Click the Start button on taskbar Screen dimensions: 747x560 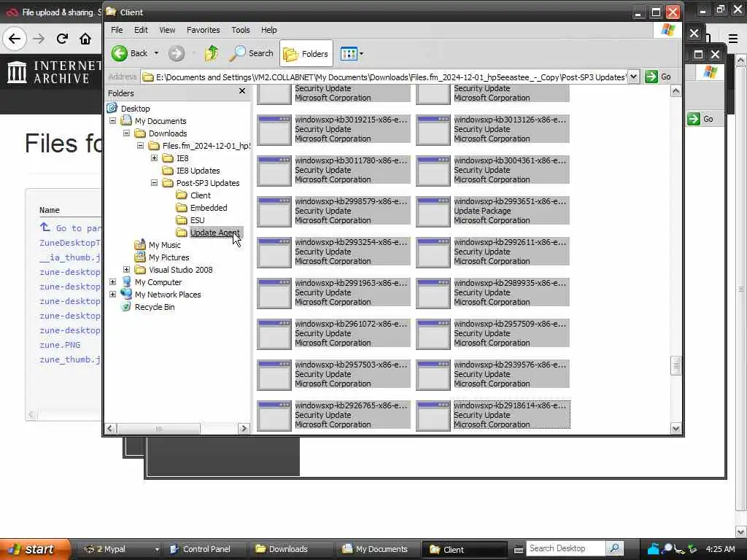pyautogui.click(x=35, y=549)
